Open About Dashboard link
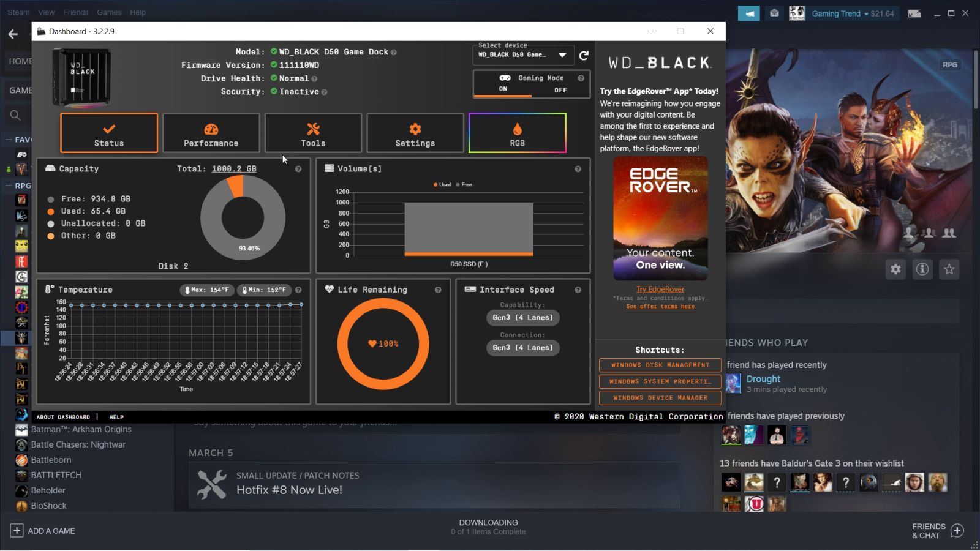980x551 pixels. (x=63, y=417)
